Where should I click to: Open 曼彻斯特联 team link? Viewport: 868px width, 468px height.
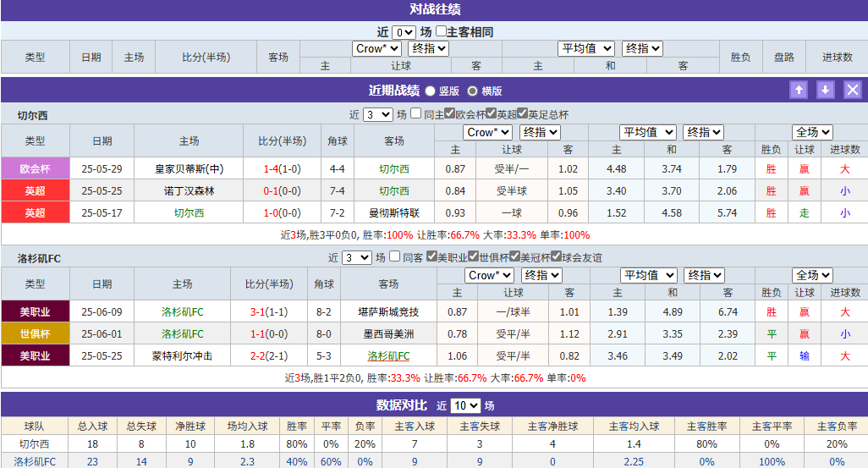coord(393,212)
